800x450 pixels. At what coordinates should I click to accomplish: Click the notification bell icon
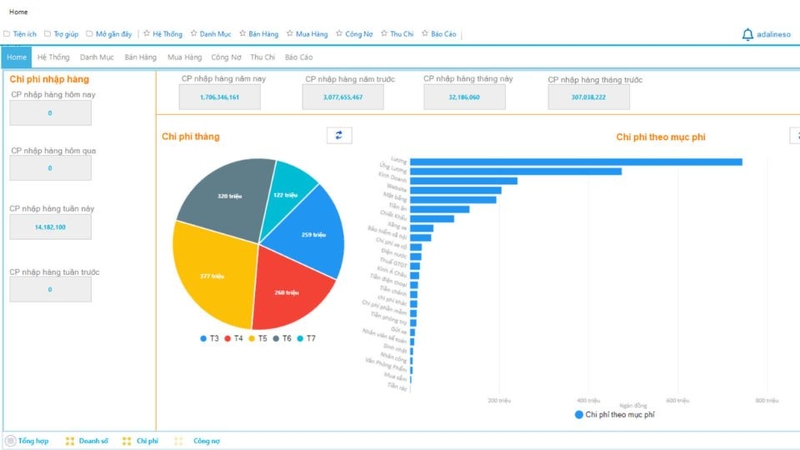click(747, 35)
